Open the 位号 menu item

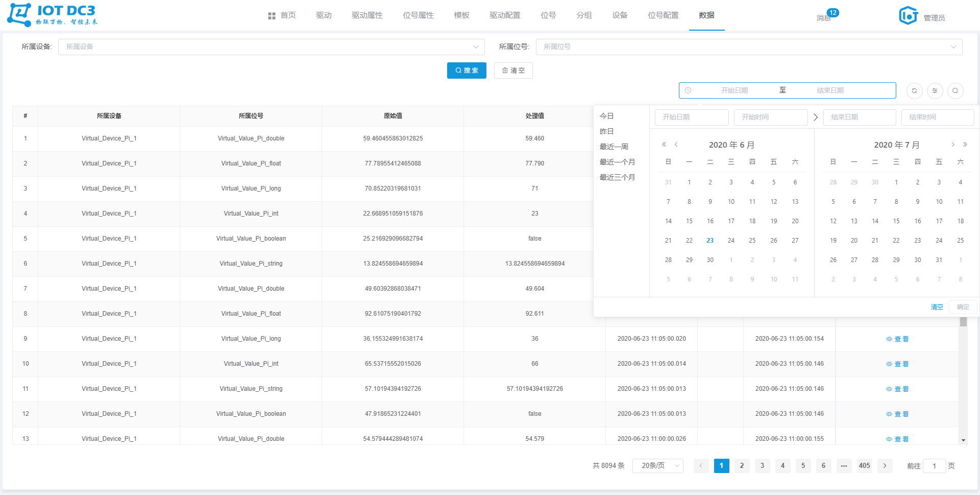pyautogui.click(x=548, y=15)
